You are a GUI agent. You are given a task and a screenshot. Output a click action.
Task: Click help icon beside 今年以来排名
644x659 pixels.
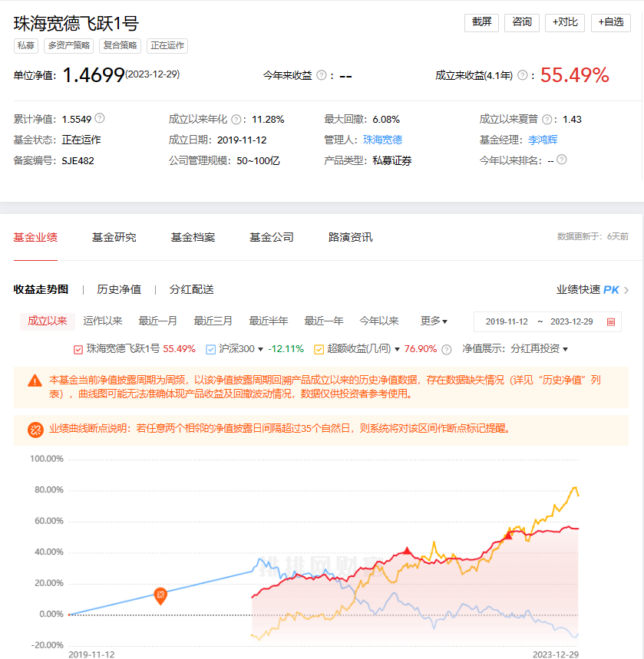[562, 160]
